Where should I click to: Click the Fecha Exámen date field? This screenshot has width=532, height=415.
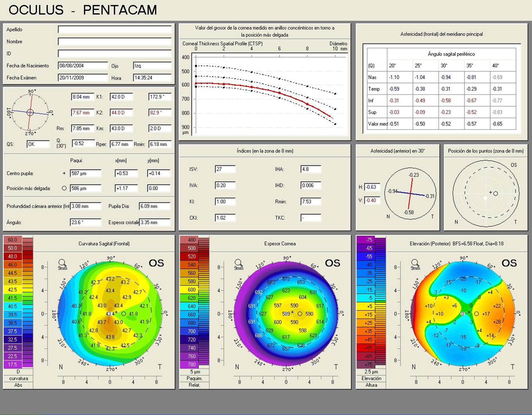click(x=83, y=78)
